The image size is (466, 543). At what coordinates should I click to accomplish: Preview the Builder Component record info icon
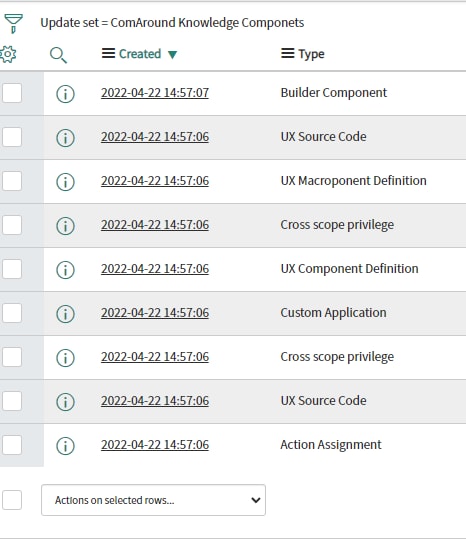pyautogui.click(x=65, y=94)
